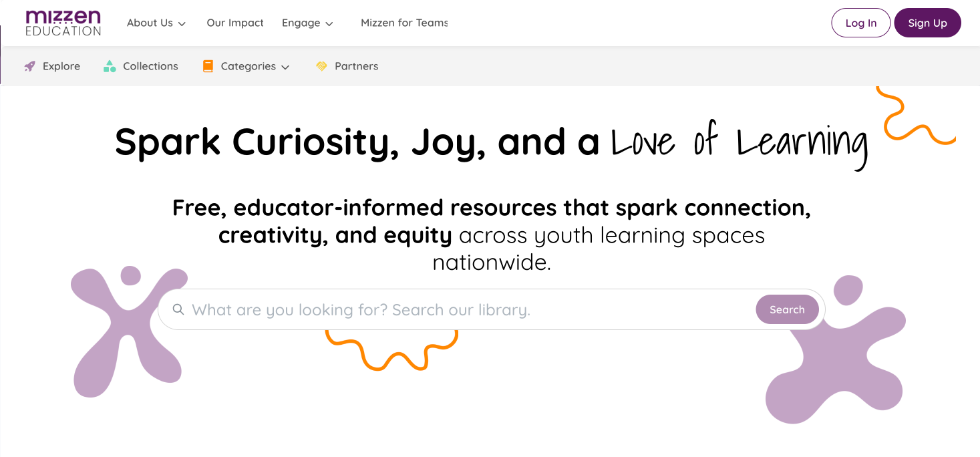Click the green shapes Collections icon
Screen dimensions: 980x457
coord(110,66)
